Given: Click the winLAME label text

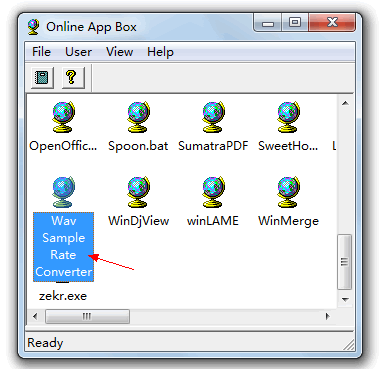Looking at the screenshot, I should coord(213,221).
